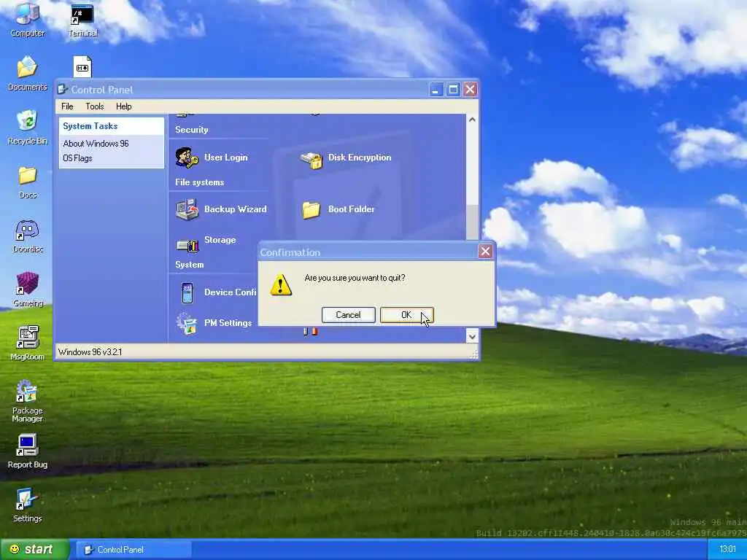747x560 pixels.
Task: Confirm quitting with OK button
Action: pyautogui.click(x=406, y=315)
